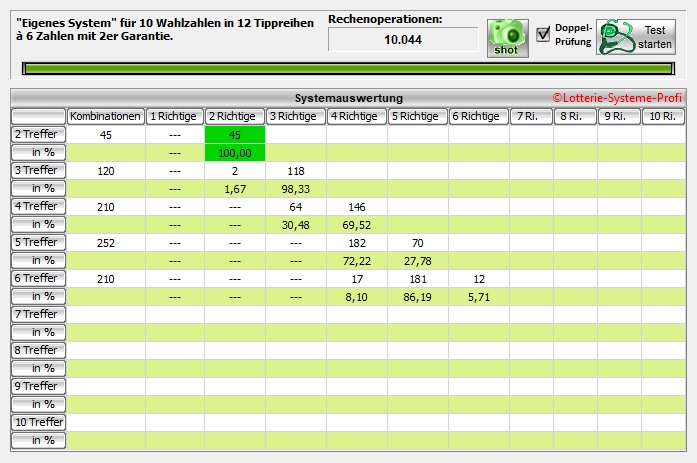This screenshot has width=697, height=463.
Task: Click the cell showing 181
Action: (x=417, y=279)
